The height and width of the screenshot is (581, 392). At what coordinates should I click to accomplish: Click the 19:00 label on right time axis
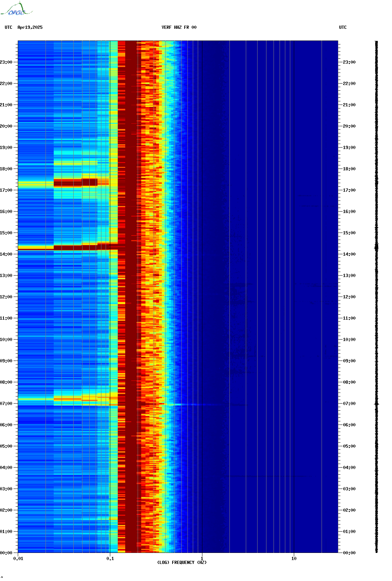coord(349,148)
